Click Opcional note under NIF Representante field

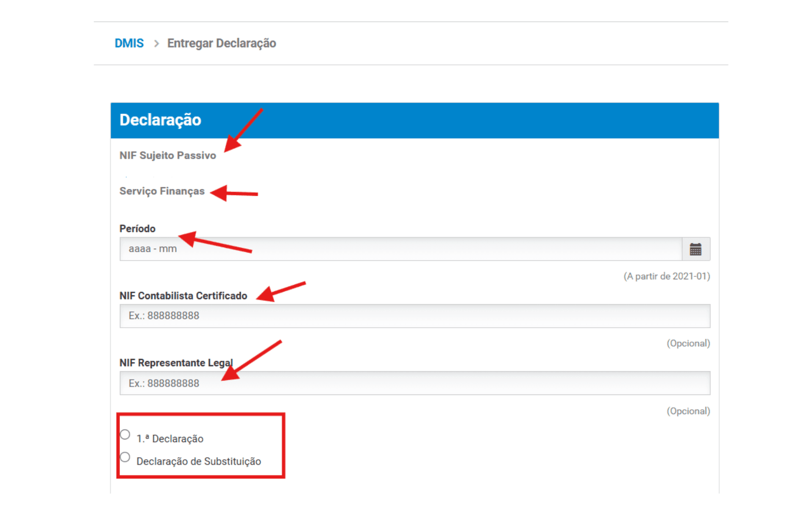coord(688,411)
